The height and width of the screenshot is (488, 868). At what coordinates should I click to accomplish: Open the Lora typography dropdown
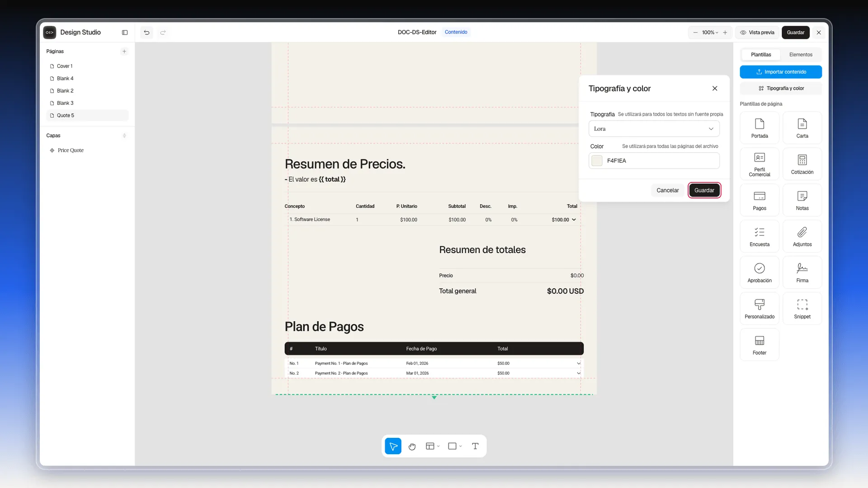(654, 129)
